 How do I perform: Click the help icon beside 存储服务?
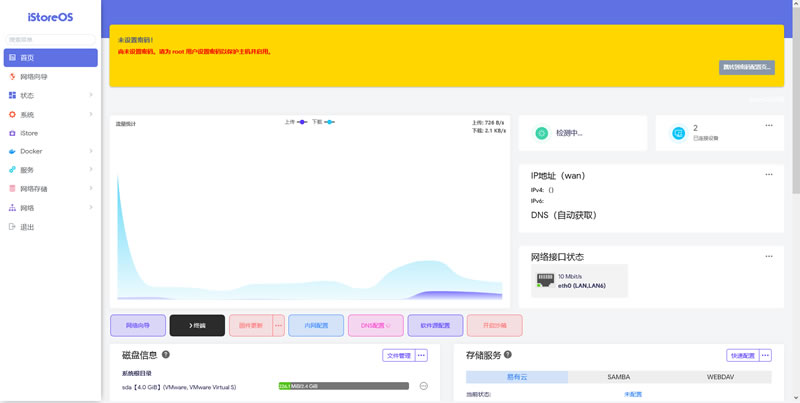click(509, 355)
